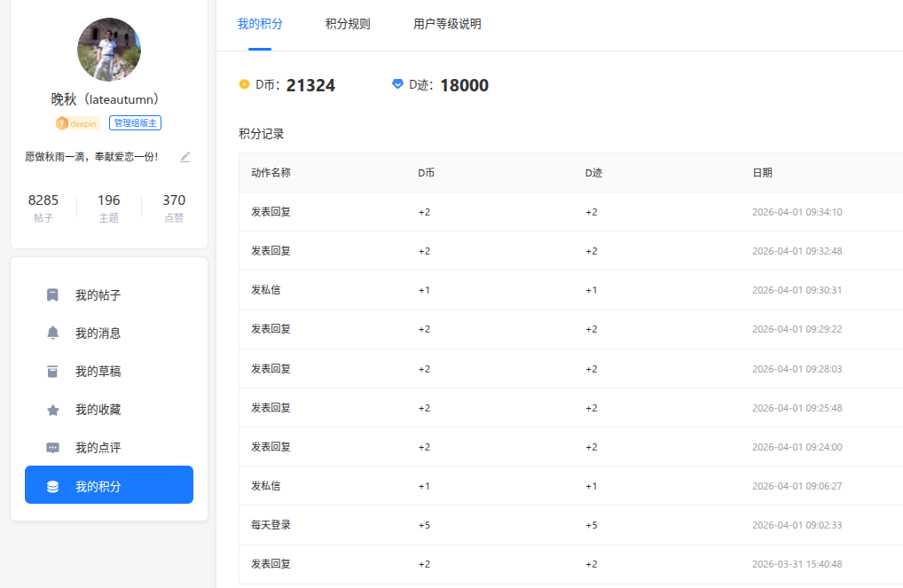Click the star icon for 我的收藏

pos(52,410)
